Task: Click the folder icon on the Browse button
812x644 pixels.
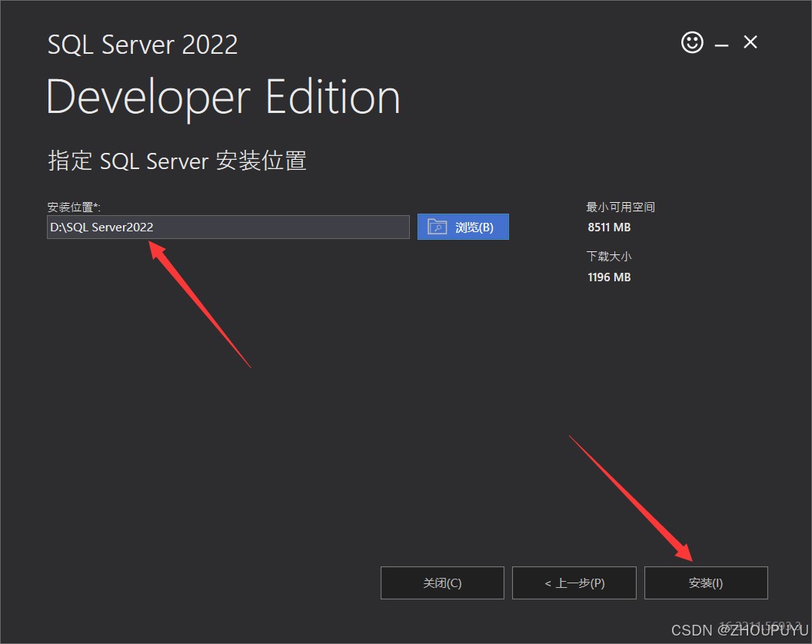Action: coord(437,227)
